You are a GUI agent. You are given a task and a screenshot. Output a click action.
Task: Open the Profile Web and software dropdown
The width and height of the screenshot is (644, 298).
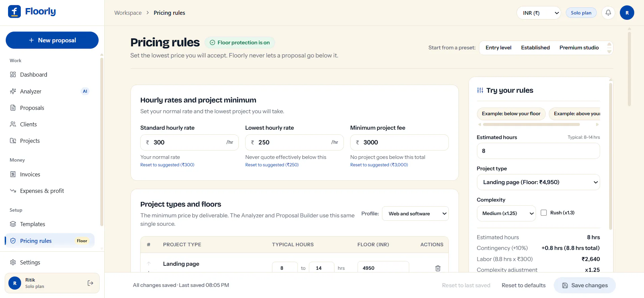click(415, 214)
